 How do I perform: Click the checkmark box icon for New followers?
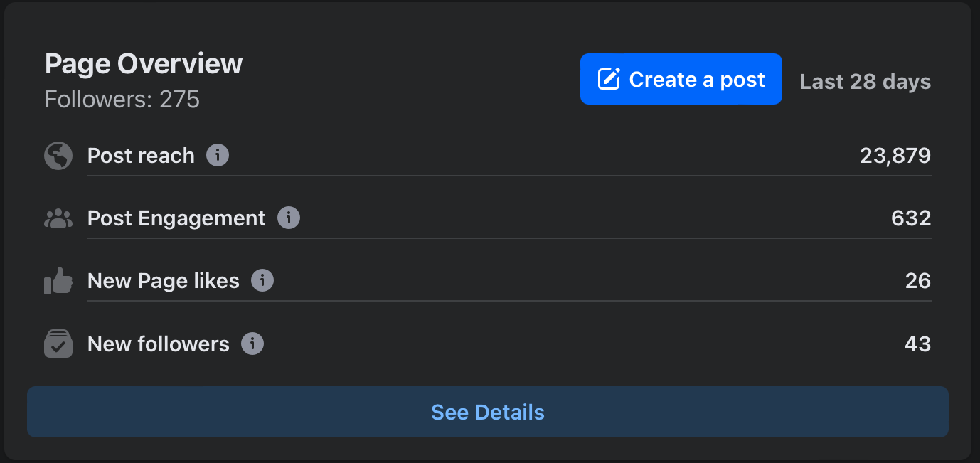(x=58, y=344)
